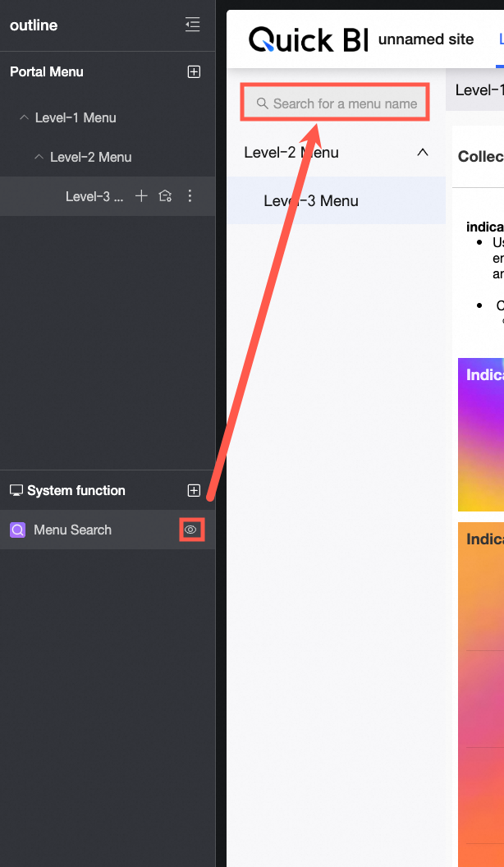Add a new Portal Menu item
504x867 pixels.
point(194,72)
